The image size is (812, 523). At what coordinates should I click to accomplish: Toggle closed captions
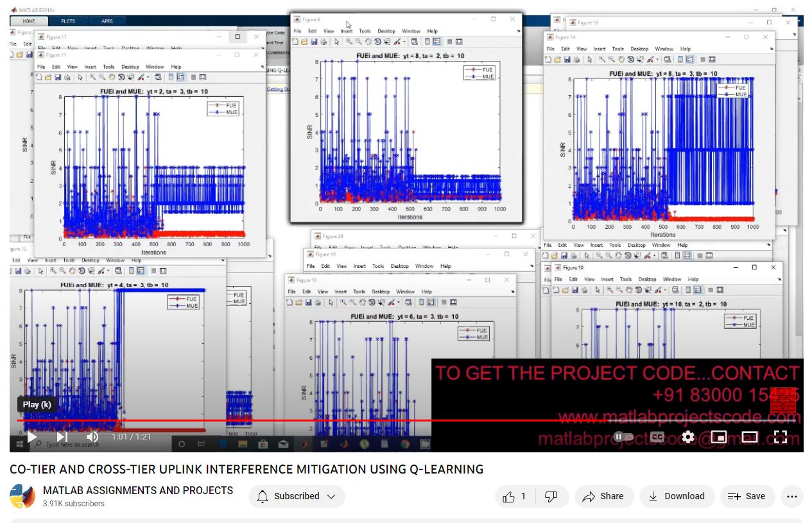click(657, 437)
